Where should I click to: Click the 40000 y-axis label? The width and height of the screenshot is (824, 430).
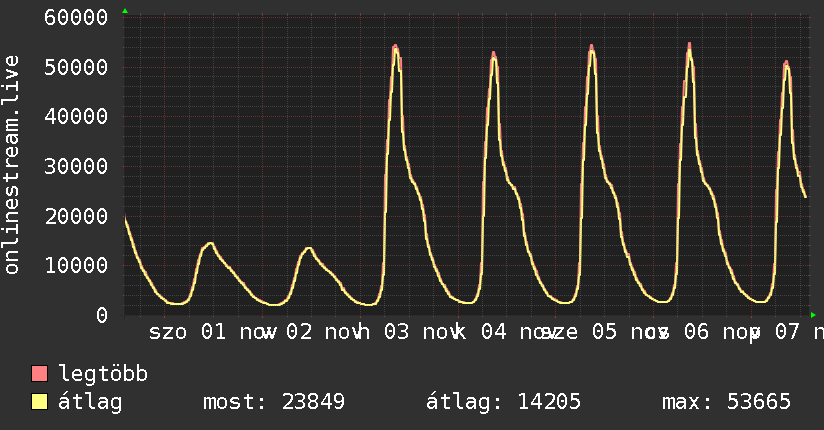pyautogui.click(x=76, y=117)
